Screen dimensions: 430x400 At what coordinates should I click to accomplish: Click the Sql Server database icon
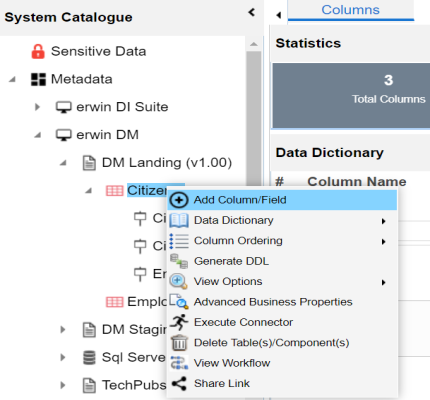pyautogui.click(x=89, y=358)
